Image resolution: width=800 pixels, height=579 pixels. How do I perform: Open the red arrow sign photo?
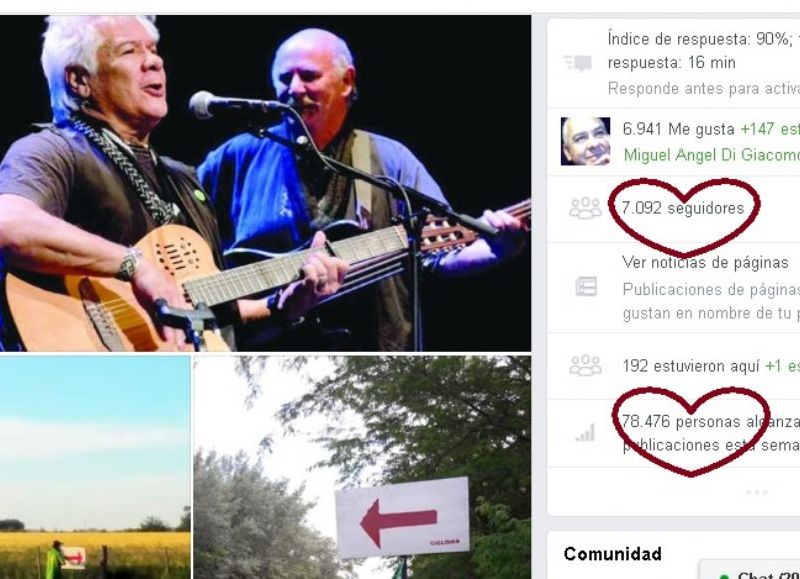pos(362,467)
